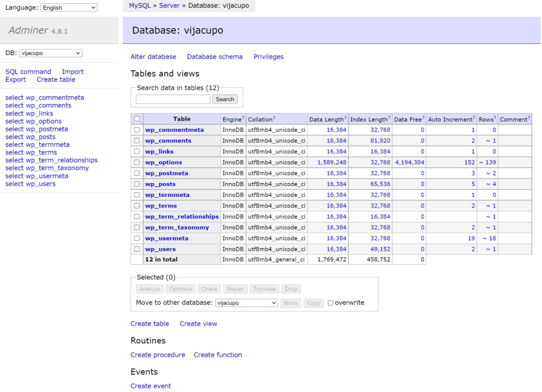Click Create event link
The height and width of the screenshot is (392, 542).
click(151, 386)
